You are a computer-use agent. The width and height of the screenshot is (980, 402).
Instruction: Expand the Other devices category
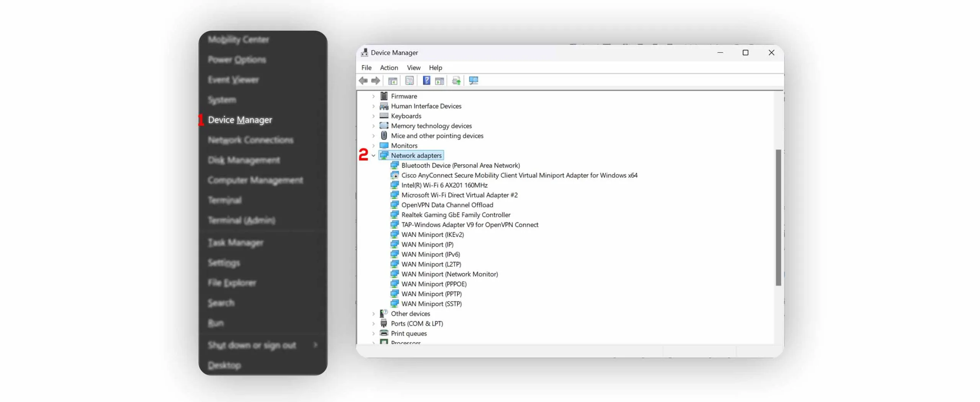pyautogui.click(x=374, y=314)
